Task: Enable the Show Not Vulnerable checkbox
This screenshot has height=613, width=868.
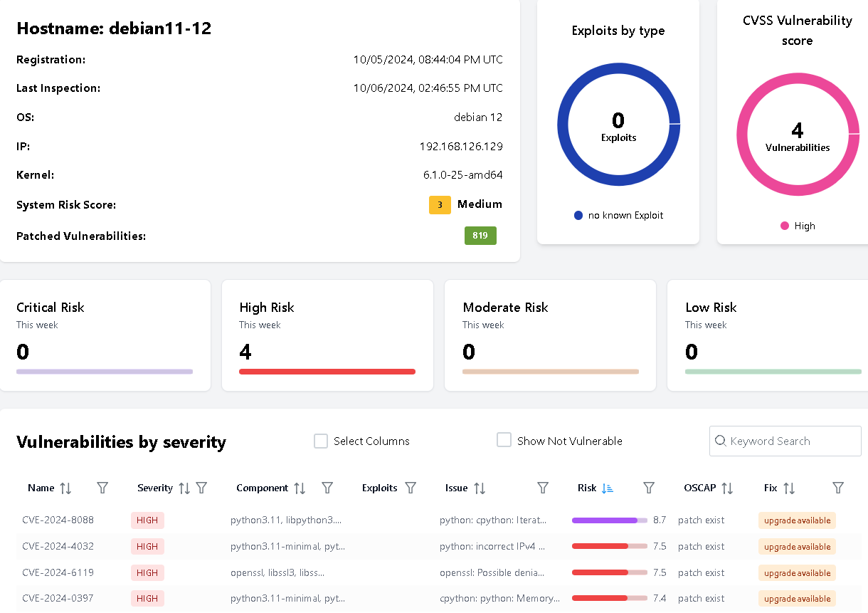Action: 504,439
